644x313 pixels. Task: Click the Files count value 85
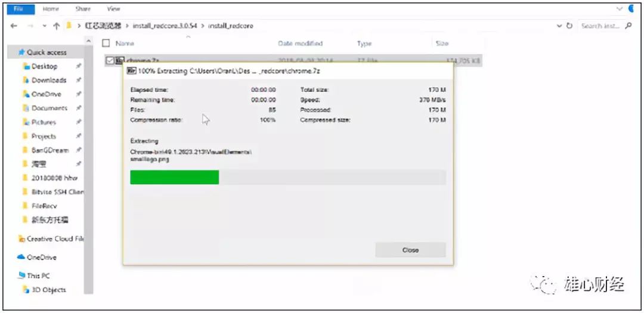pos(271,110)
